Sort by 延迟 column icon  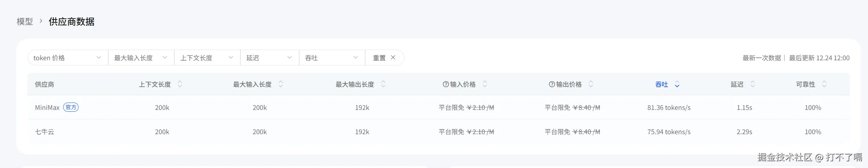[753, 84]
